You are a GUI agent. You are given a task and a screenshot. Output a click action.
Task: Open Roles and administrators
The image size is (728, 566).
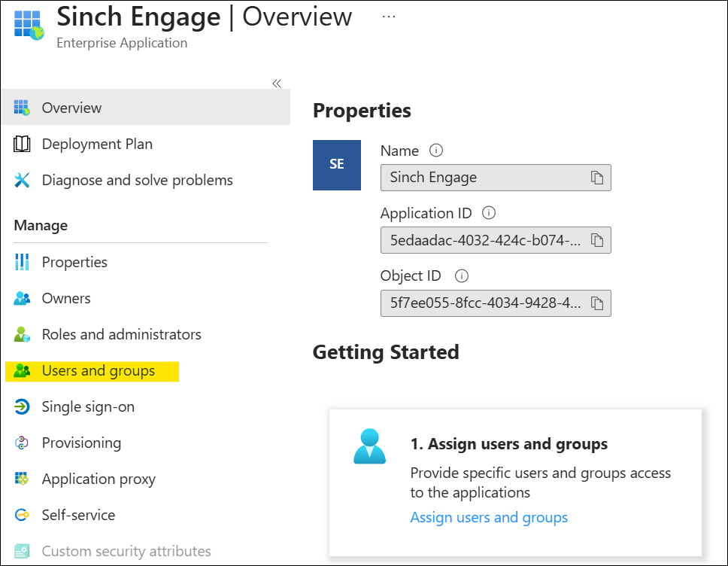(x=122, y=335)
